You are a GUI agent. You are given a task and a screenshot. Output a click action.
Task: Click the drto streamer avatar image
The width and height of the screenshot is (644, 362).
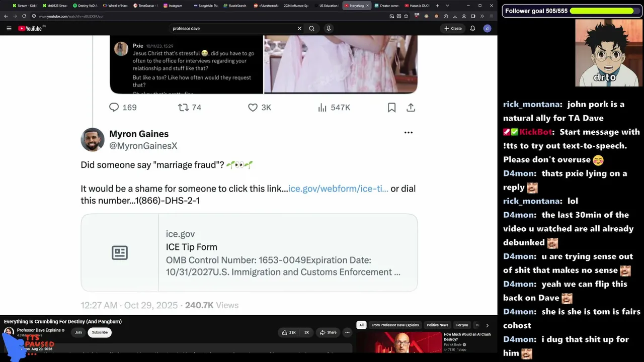pyautogui.click(x=608, y=53)
